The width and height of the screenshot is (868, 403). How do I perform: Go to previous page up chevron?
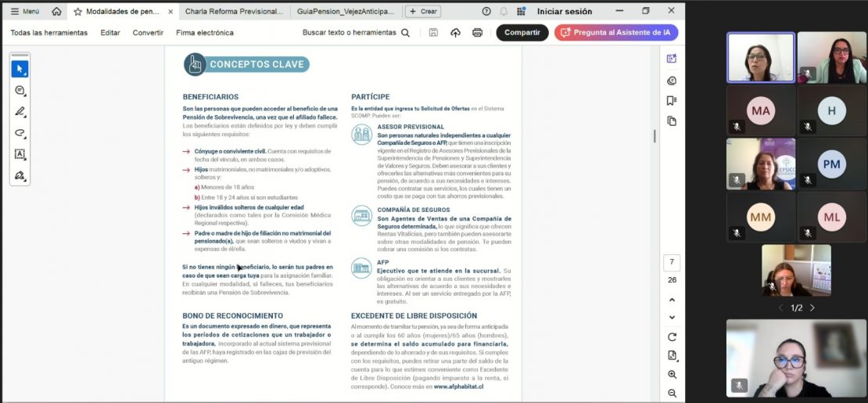[672, 300]
